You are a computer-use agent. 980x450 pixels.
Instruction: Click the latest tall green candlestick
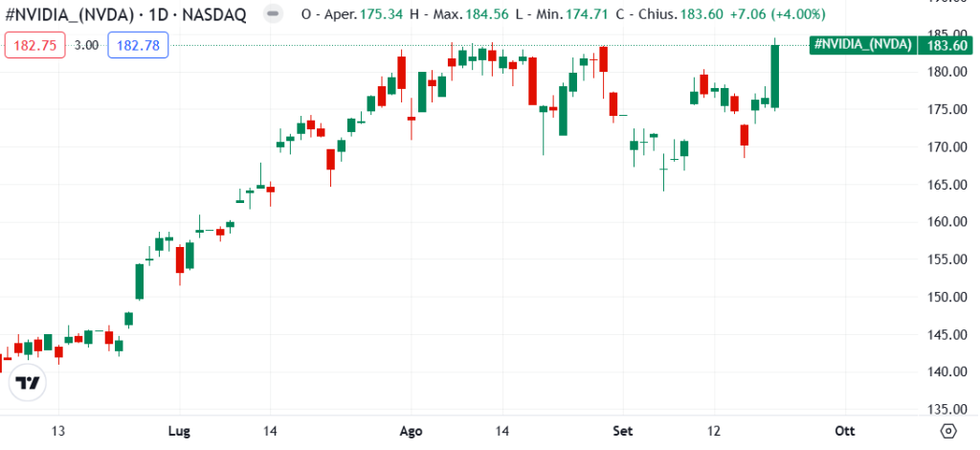775,76
